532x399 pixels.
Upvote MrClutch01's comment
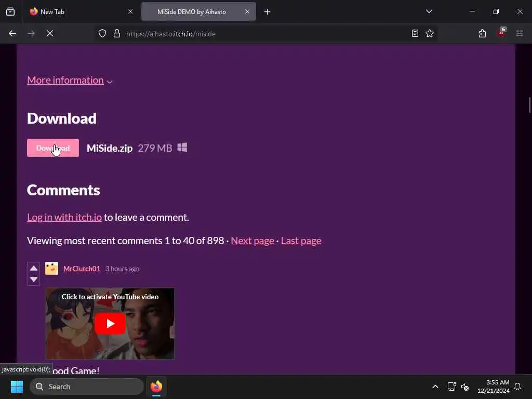(x=34, y=269)
